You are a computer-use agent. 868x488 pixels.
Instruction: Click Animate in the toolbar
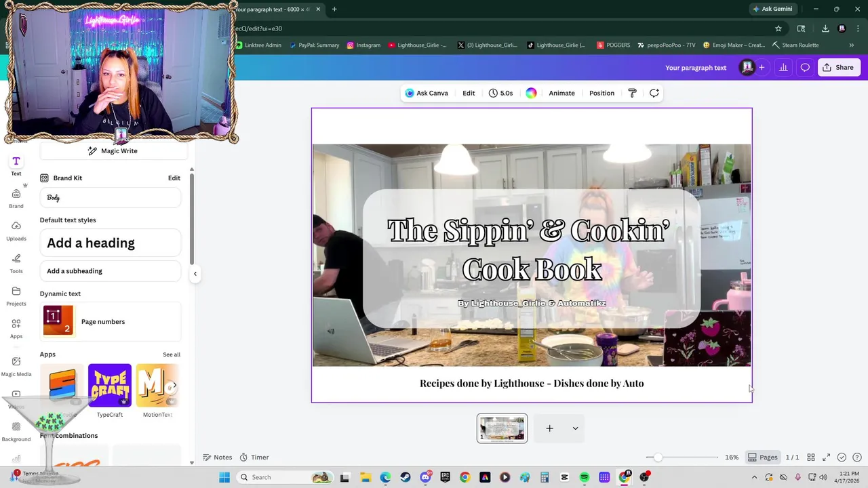pyautogui.click(x=561, y=94)
